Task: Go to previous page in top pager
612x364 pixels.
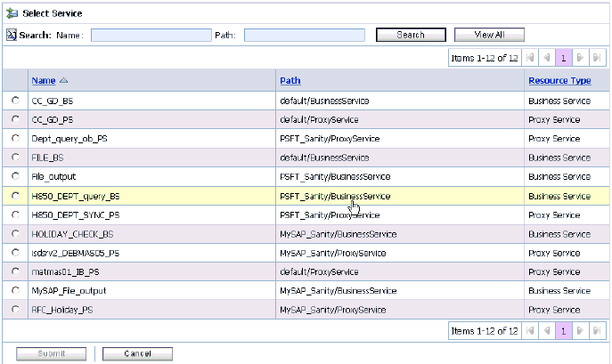Action: point(547,58)
